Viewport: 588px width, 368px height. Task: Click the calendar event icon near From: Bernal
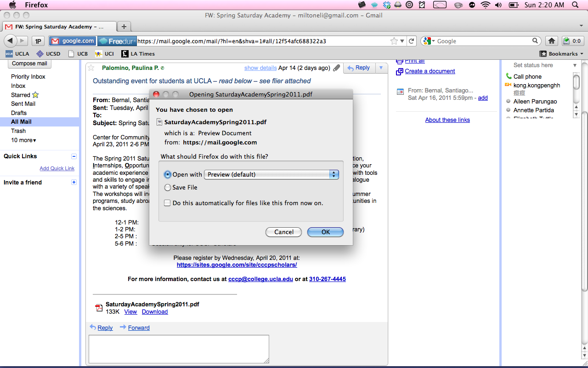400,92
